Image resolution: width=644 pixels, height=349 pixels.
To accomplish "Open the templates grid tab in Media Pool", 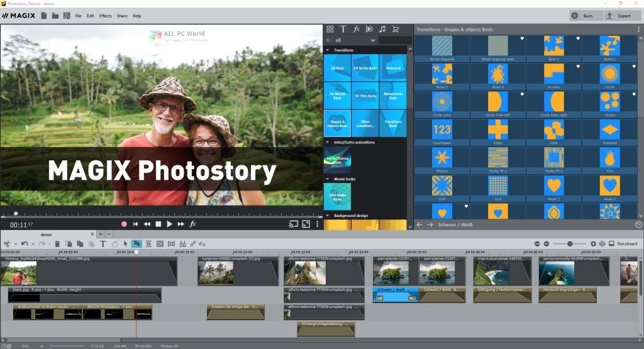I will pos(330,29).
